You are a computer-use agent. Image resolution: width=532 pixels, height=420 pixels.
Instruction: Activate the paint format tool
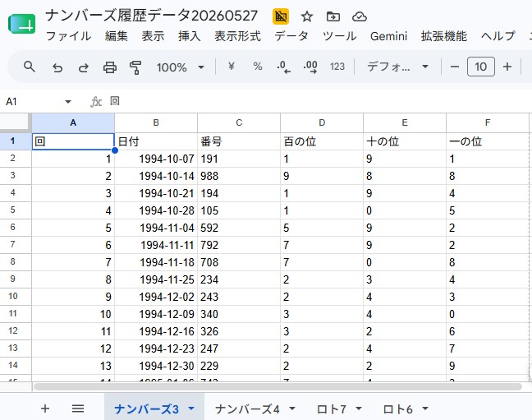coord(135,67)
